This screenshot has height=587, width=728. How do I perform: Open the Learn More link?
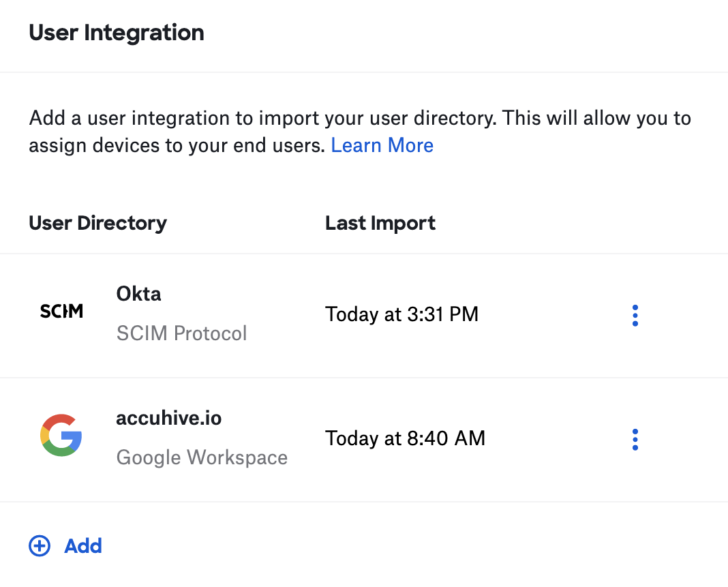[x=382, y=145]
